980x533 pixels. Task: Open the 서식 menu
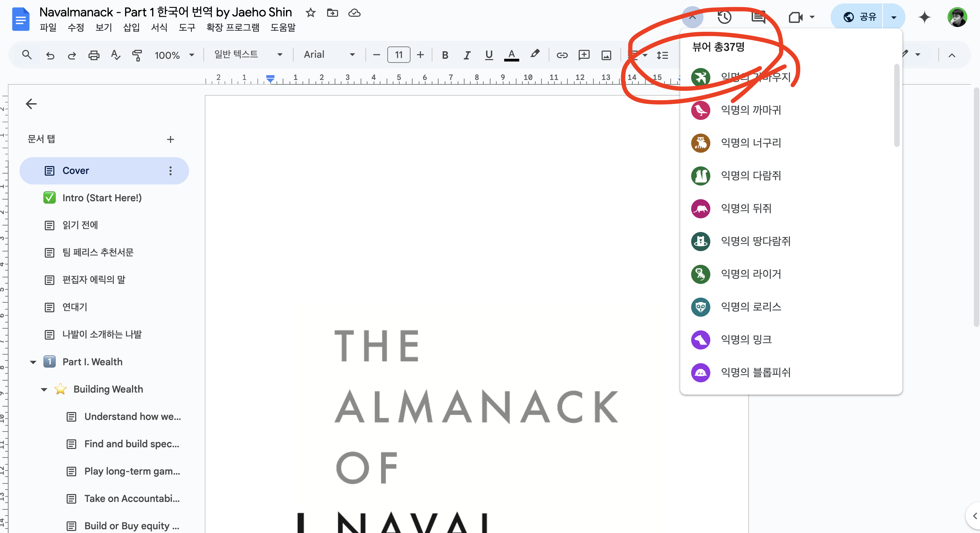coord(159,28)
